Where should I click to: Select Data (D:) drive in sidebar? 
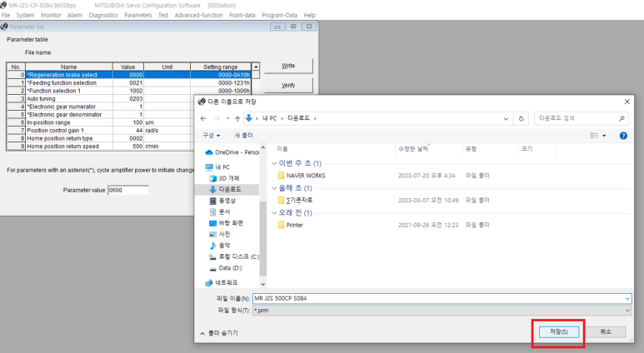click(x=226, y=268)
